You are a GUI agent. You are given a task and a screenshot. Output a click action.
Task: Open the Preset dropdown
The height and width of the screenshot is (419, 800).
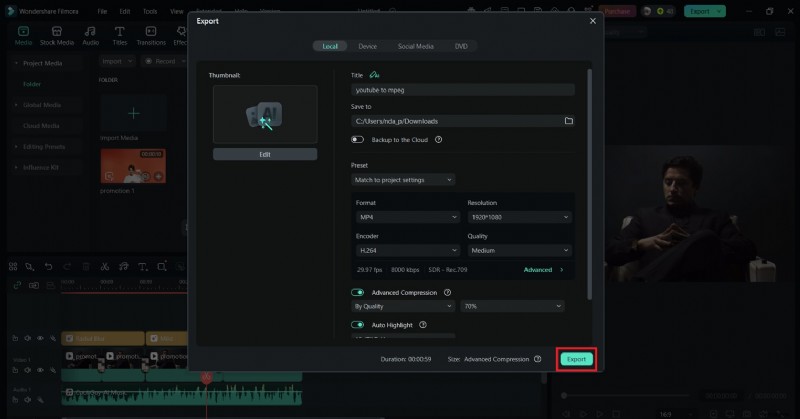tap(403, 180)
